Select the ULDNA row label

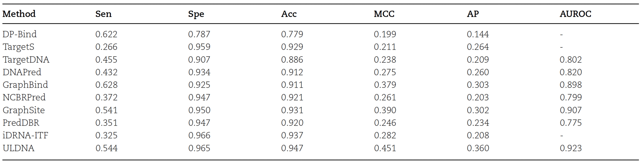pos(19,148)
